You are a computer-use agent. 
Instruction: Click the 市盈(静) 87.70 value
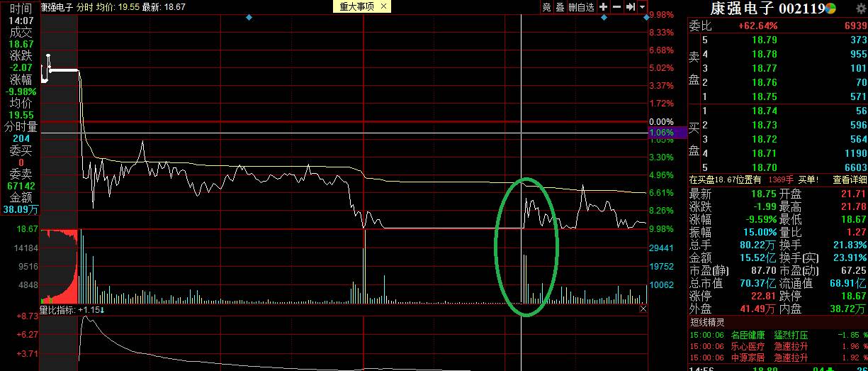[764, 270]
